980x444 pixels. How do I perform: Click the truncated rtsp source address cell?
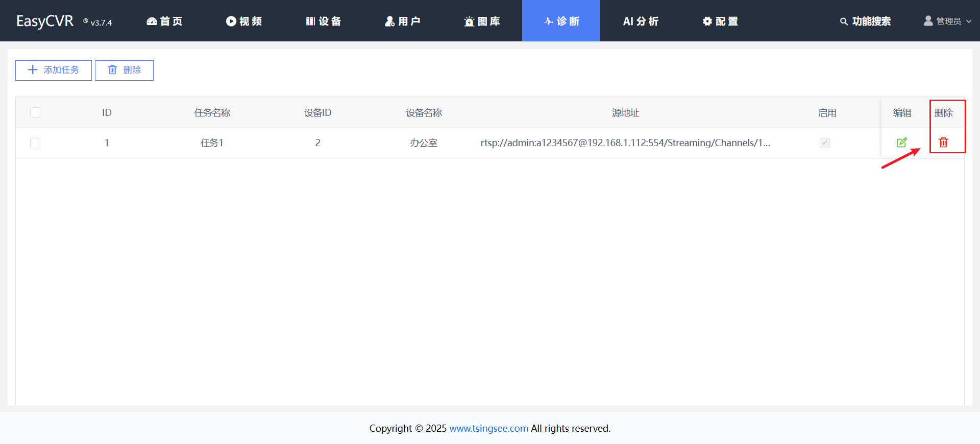click(x=625, y=143)
